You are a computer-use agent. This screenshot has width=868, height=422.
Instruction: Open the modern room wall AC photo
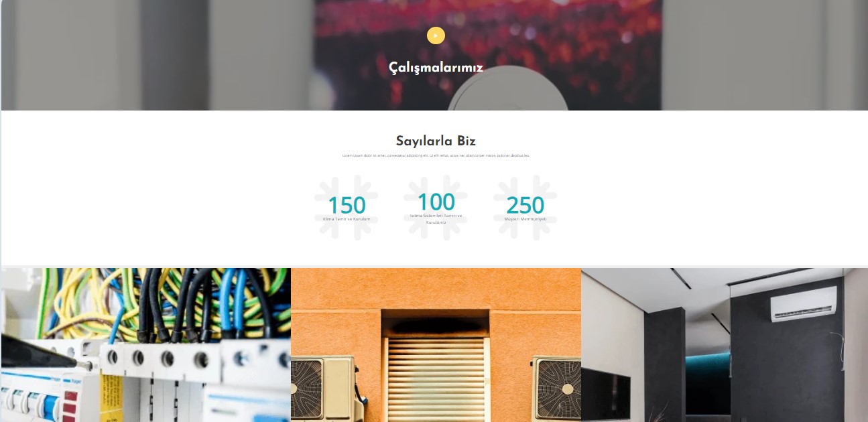coord(725,345)
